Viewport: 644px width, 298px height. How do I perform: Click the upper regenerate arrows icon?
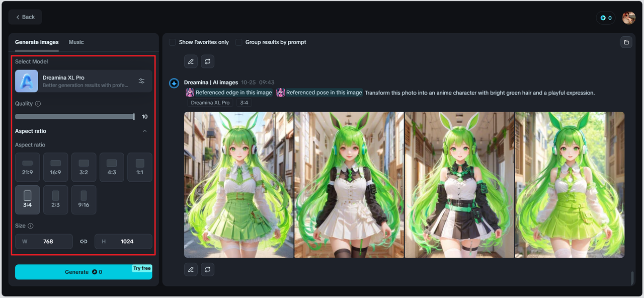(208, 61)
